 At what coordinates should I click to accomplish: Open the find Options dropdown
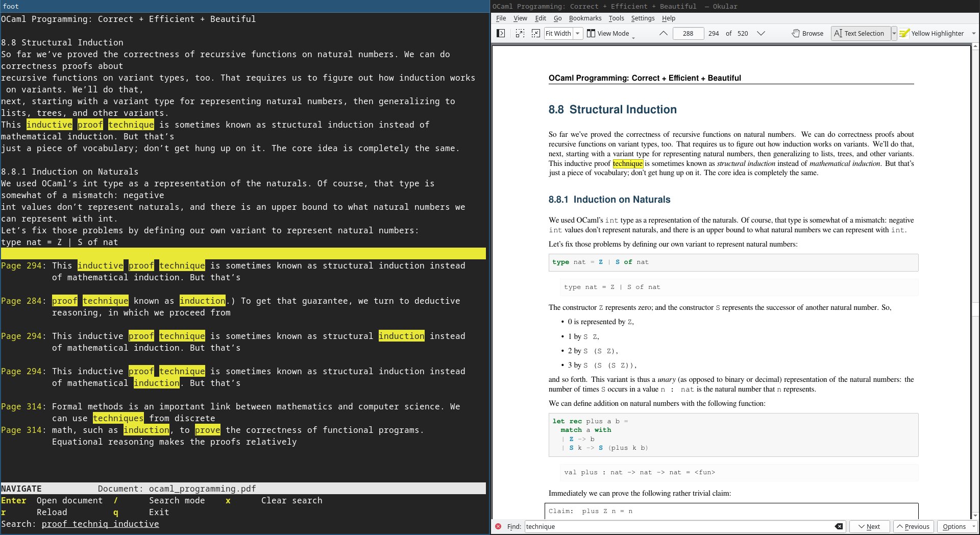tap(957, 526)
